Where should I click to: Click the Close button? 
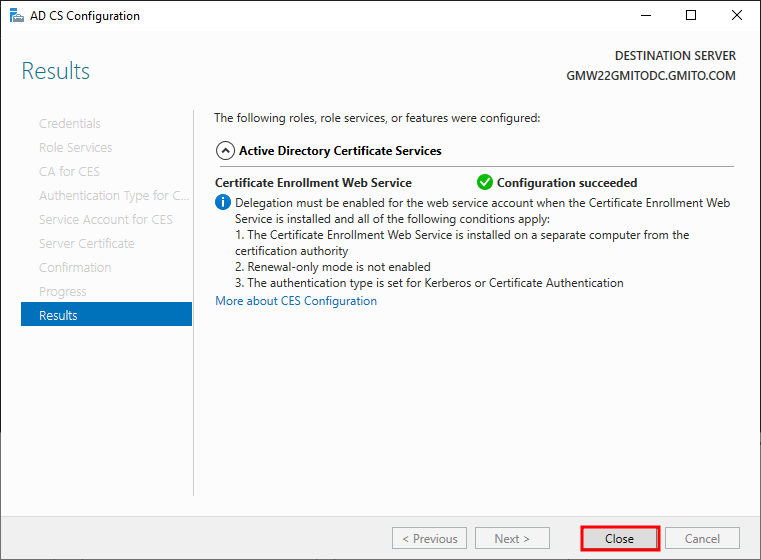click(x=620, y=539)
